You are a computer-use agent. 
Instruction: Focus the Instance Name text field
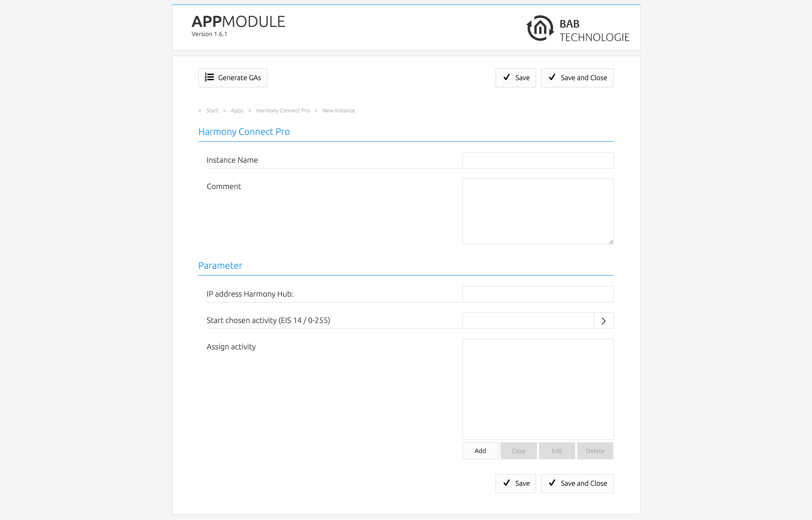click(537, 160)
